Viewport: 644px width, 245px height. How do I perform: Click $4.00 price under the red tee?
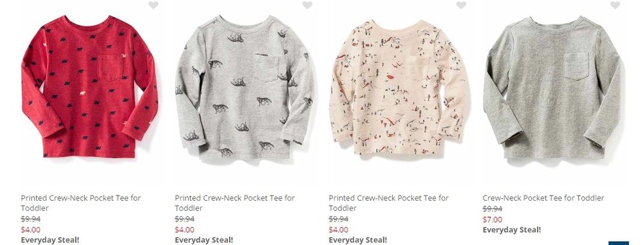click(31, 230)
